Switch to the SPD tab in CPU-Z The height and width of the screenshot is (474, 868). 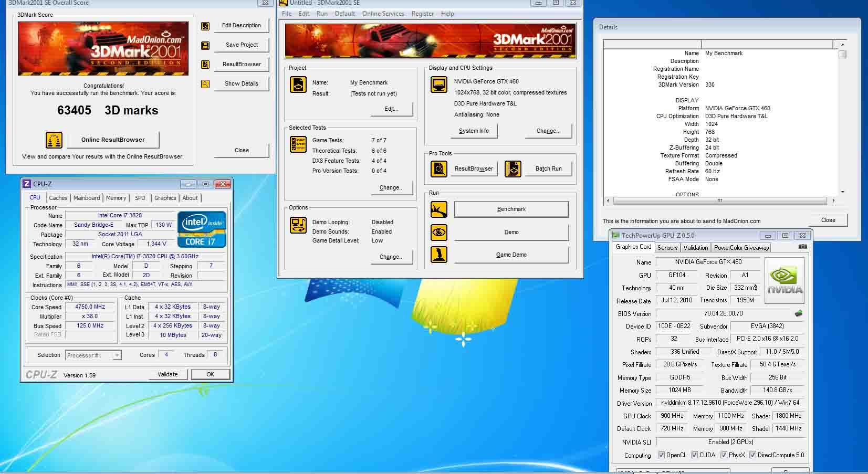tap(140, 198)
